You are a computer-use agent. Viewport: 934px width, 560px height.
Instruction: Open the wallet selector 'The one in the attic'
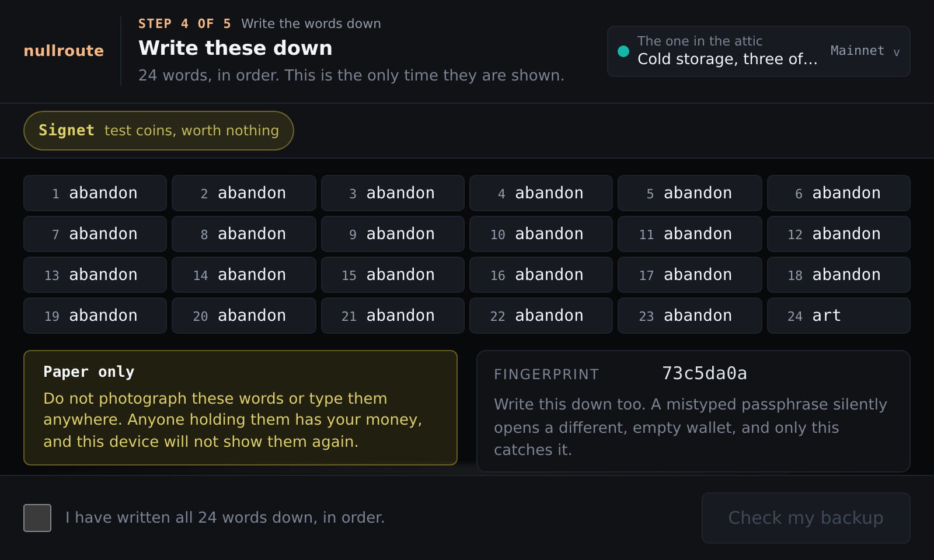(x=758, y=51)
